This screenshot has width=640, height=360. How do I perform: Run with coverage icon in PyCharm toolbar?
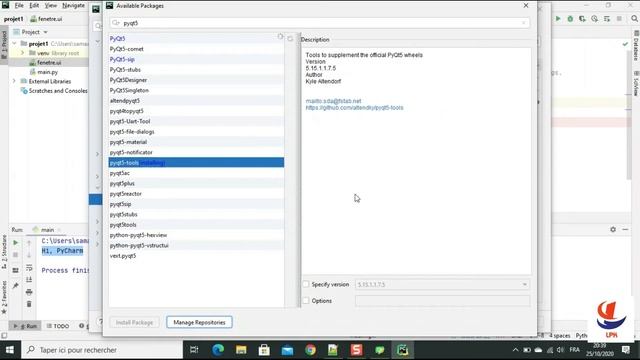pos(582,19)
